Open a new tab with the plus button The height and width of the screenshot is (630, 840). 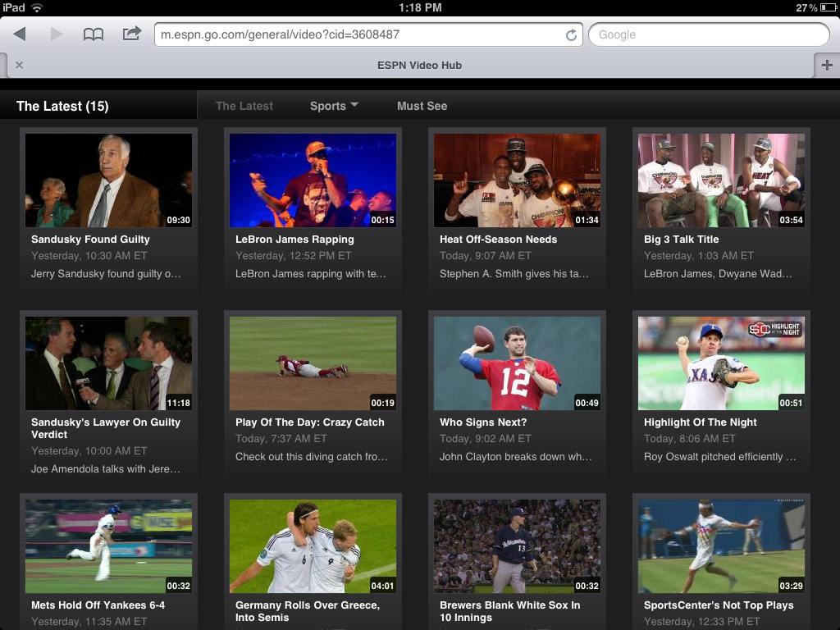point(827,65)
